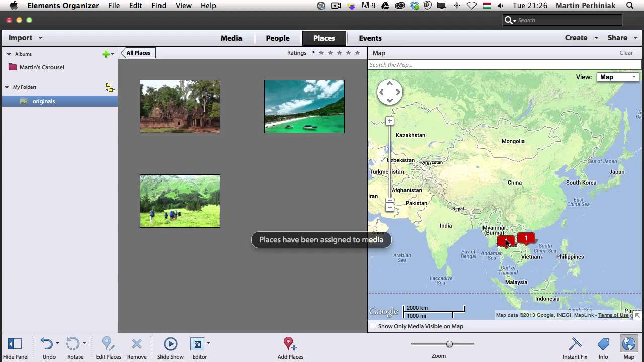The height and width of the screenshot is (362, 644).
Task: Set rating filter to four stars
Action: [348, 53]
